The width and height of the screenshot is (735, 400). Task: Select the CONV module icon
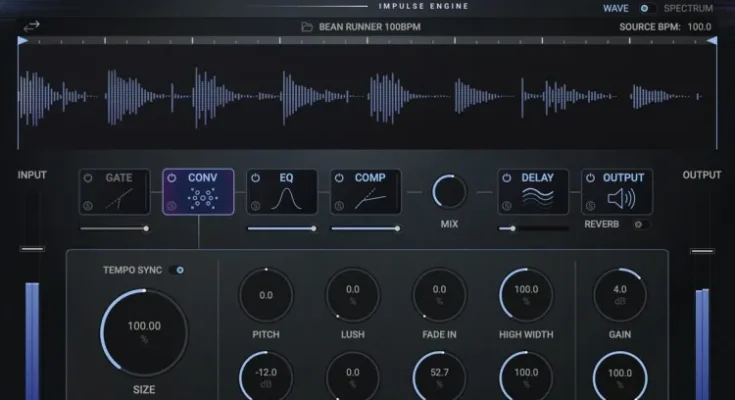(x=199, y=198)
